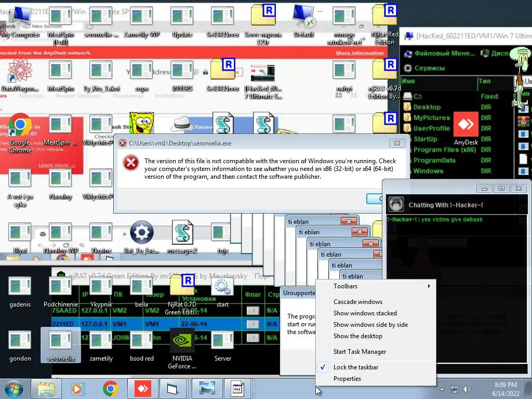Click the Windows Start orb
The width and height of the screenshot is (532, 399).
[x=14, y=389]
